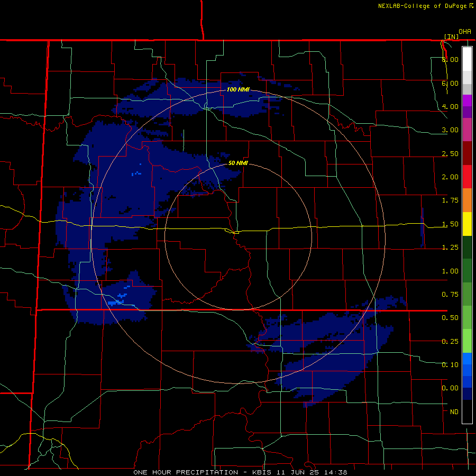Select the 0.00 scale value
Image resolution: width=476 pixels, height=476 pixels.
click(450, 388)
